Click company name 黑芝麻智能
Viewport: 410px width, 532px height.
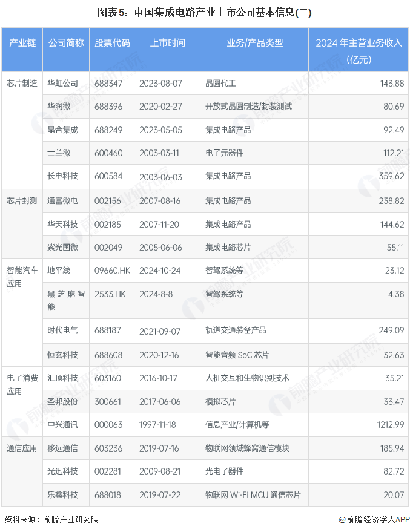[66, 300]
